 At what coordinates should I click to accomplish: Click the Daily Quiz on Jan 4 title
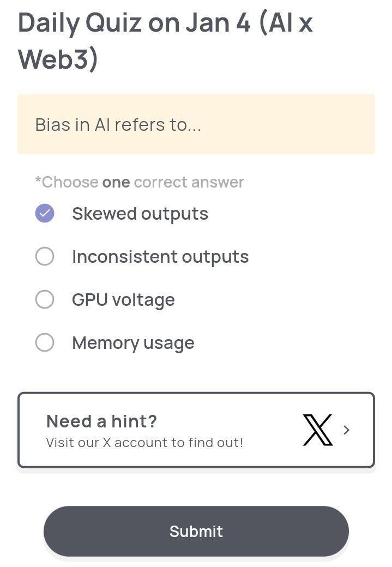click(164, 38)
